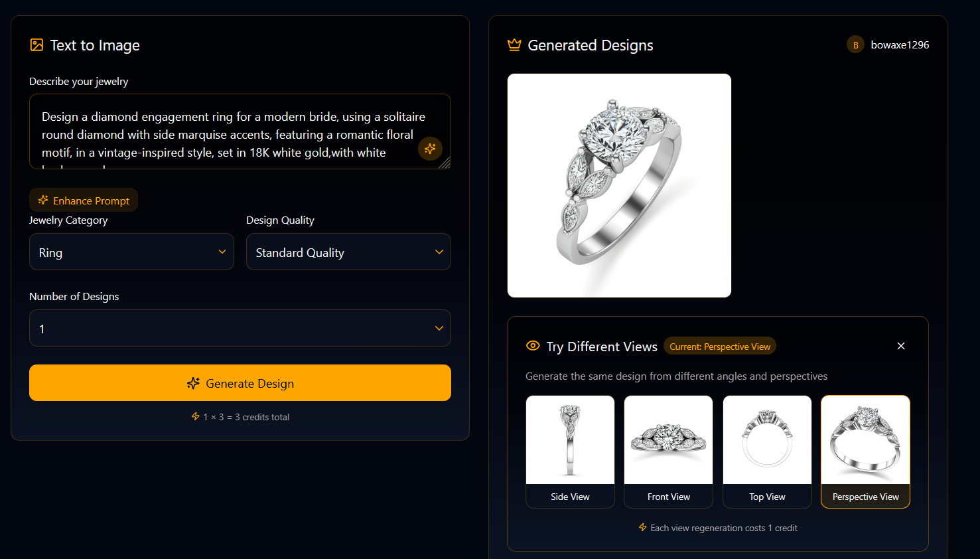
Task: Click the crown icon beside Generated Designs
Action: pos(514,44)
